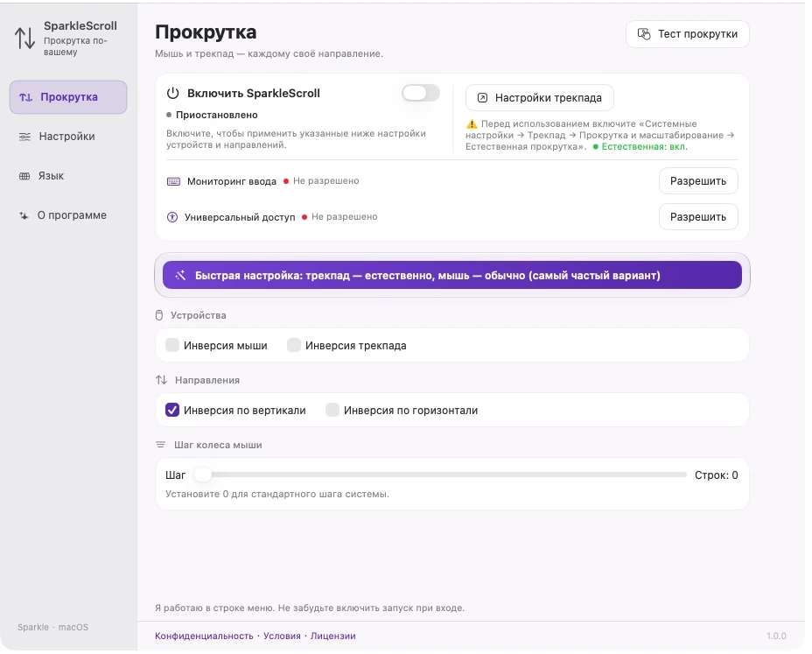Viewport: 812px width, 654px height.
Task: Click the Не разрешено status for Мониторинг ввода
Action: pyautogui.click(x=325, y=181)
